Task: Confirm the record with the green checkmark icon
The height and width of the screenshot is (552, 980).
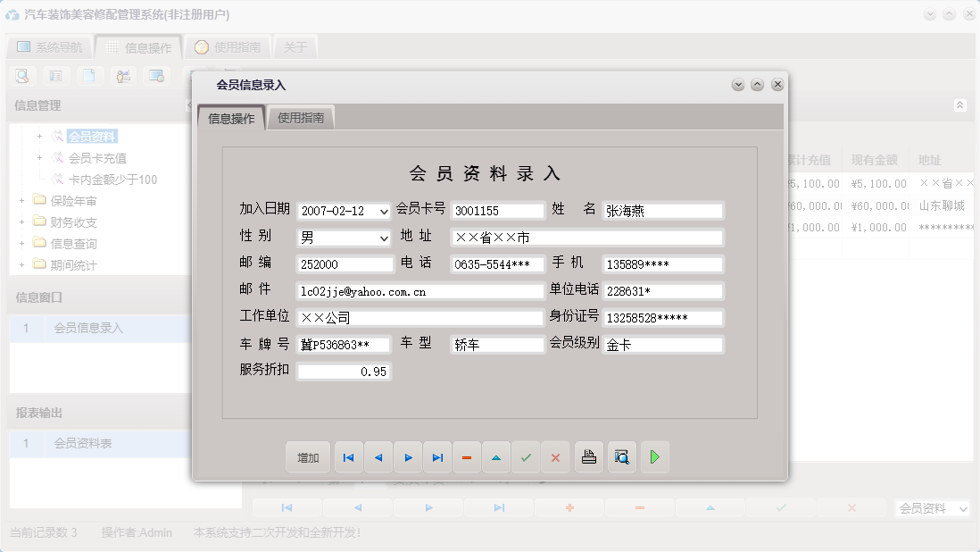Action: click(x=526, y=457)
